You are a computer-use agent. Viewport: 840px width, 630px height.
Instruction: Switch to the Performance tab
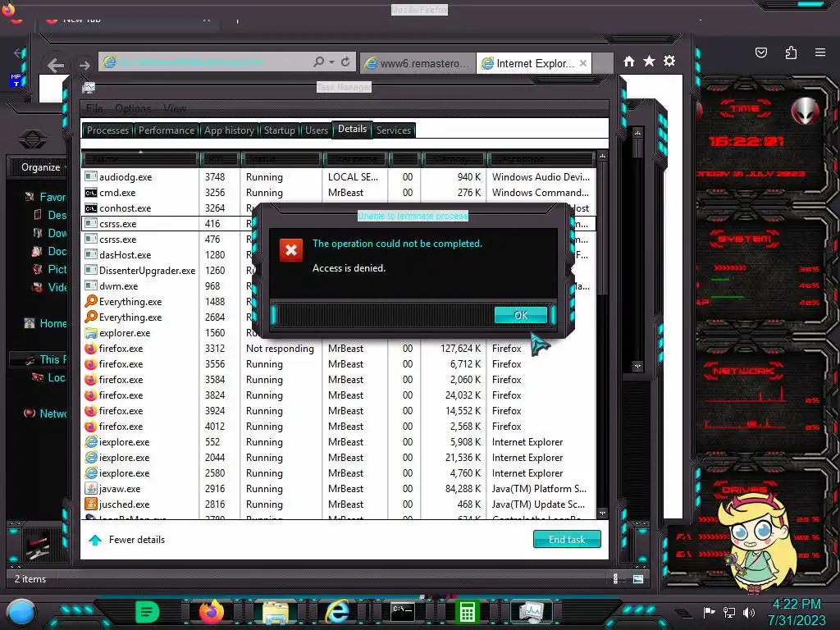[x=166, y=130]
